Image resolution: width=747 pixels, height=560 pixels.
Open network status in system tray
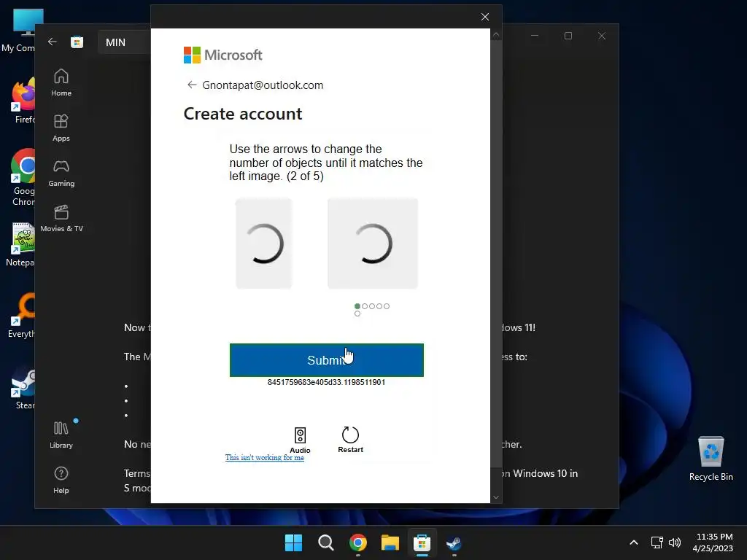point(657,542)
